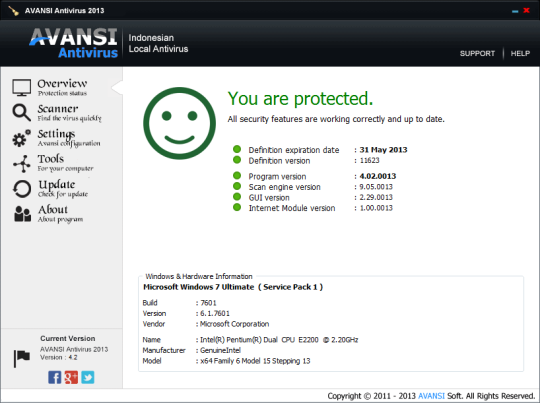Click green dot beside Program version
Screen dimensions: 540x403
(237, 176)
